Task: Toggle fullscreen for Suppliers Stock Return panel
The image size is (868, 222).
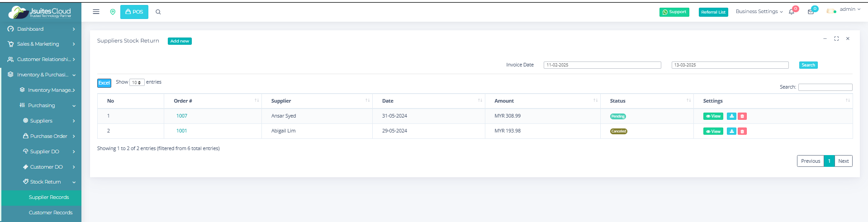Action: (836, 39)
